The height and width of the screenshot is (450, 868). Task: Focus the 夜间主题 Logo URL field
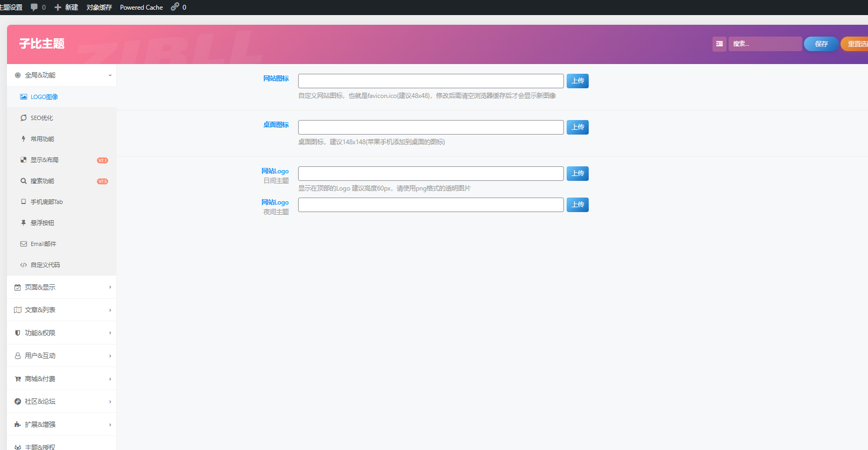coord(431,205)
